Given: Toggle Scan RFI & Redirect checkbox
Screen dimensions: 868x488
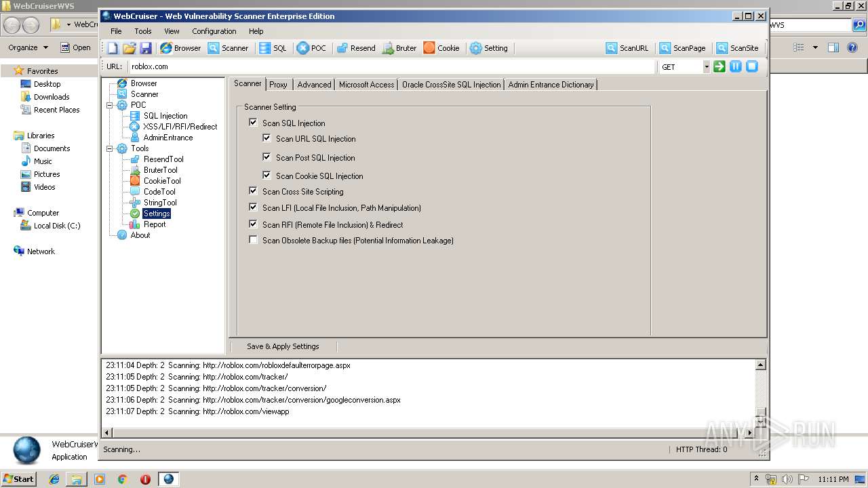Looking at the screenshot, I should point(254,224).
